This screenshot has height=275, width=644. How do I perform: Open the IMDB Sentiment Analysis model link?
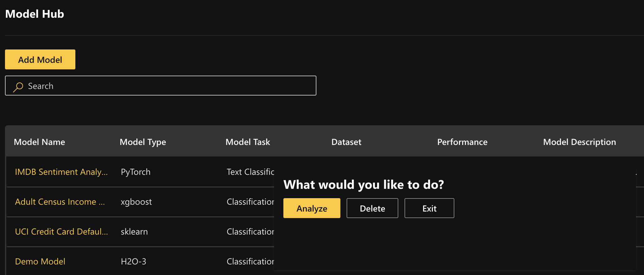coord(61,172)
